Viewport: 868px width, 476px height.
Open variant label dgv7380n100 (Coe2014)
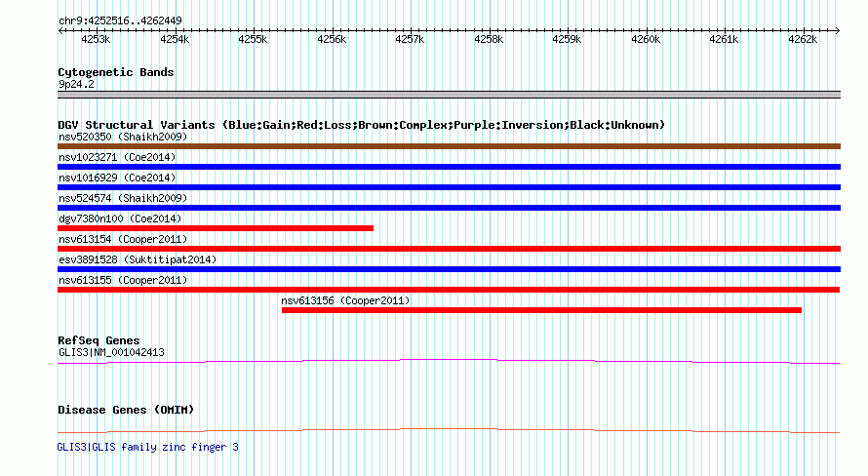pyautogui.click(x=120, y=218)
